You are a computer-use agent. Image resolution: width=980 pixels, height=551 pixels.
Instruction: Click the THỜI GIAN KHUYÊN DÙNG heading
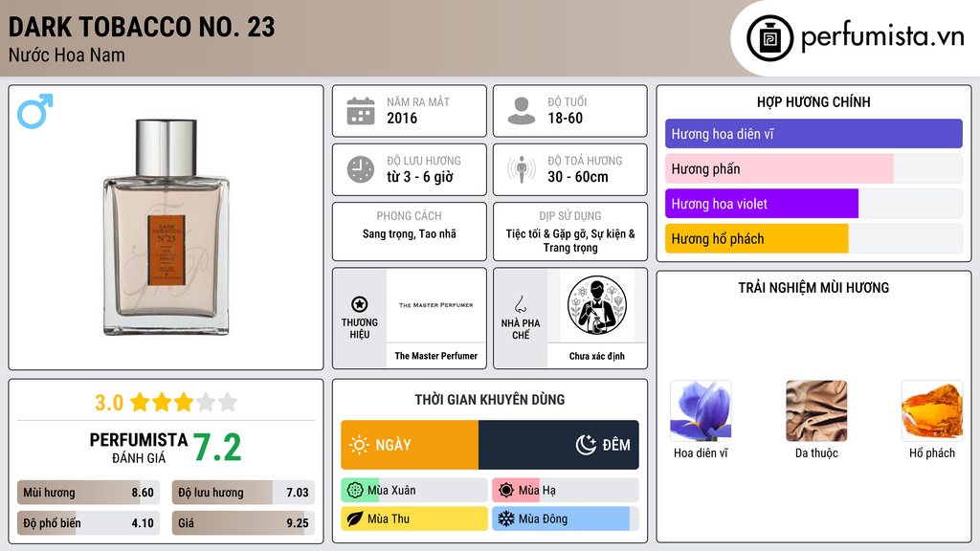point(490,400)
